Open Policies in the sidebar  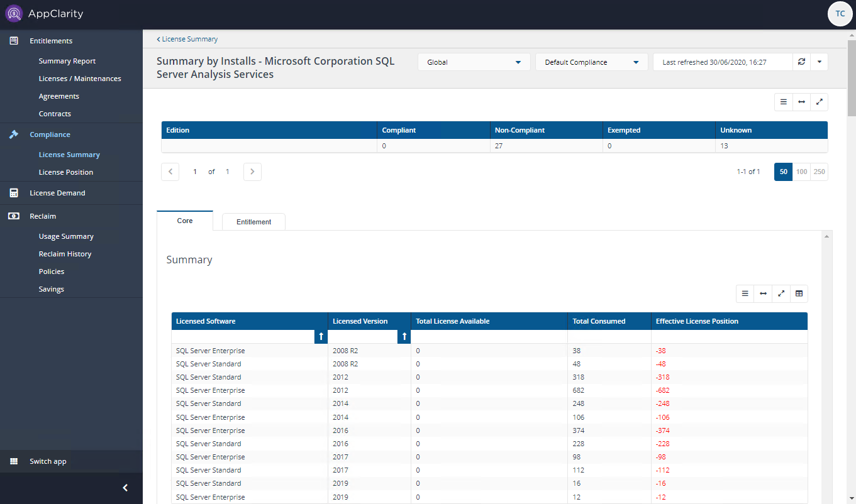(x=52, y=271)
